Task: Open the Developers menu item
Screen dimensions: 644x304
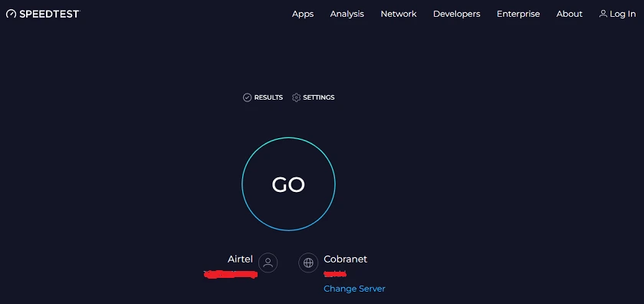Action: 457,14
